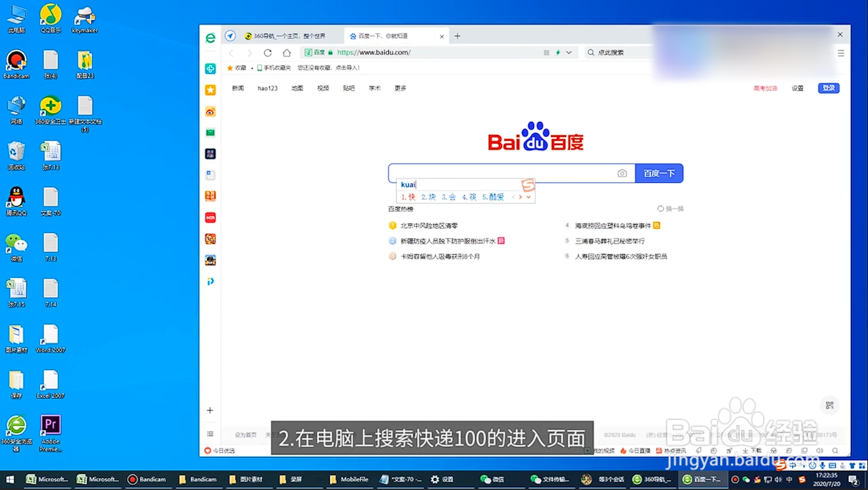Select the 百度一下，你就知道 tab
The width and height of the screenshot is (868, 490).
[395, 36]
